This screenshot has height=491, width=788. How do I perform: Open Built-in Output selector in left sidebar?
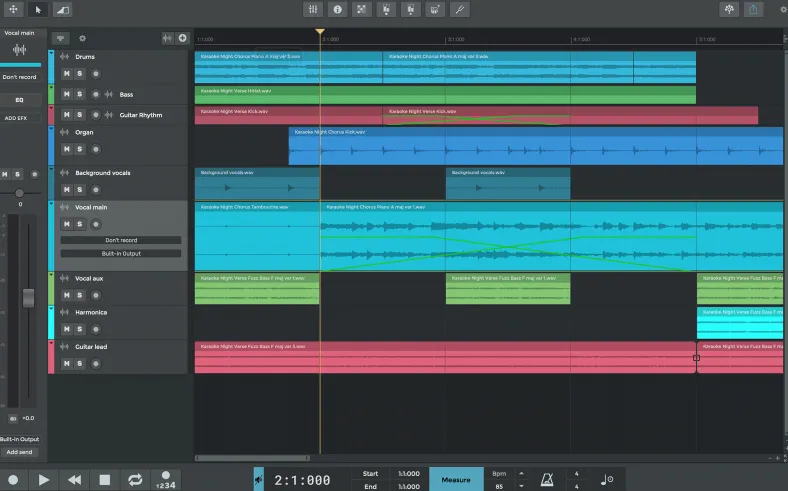point(20,439)
